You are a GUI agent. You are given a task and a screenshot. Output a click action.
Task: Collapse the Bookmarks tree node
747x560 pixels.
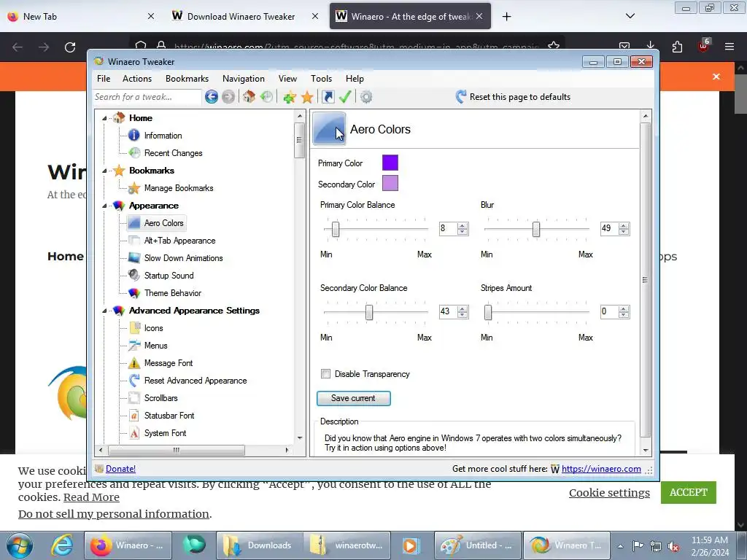click(x=104, y=171)
